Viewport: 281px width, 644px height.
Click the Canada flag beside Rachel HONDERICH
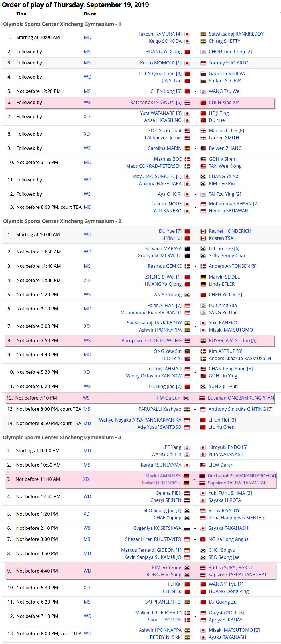(203, 231)
